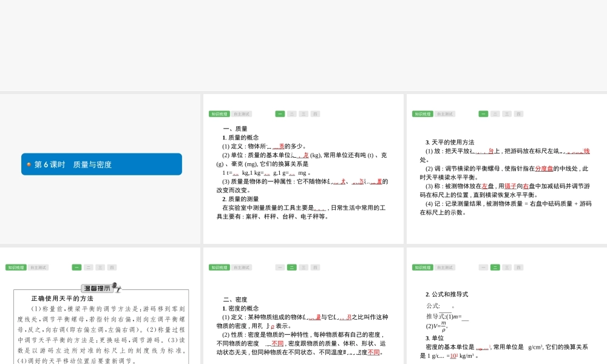This screenshot has height=364, width=607.
Task: Open the 第6课时 质量与密度 title slide
Action: (101, 164)
